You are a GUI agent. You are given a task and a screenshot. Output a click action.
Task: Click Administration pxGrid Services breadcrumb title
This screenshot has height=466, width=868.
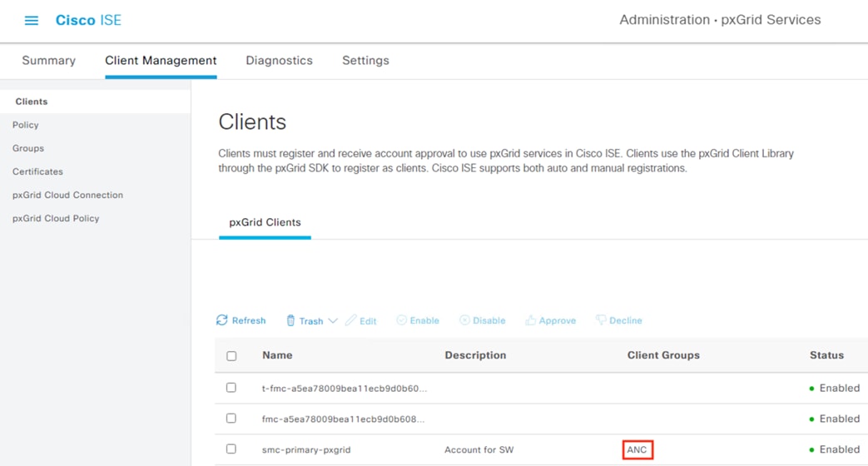click(720, 20)
